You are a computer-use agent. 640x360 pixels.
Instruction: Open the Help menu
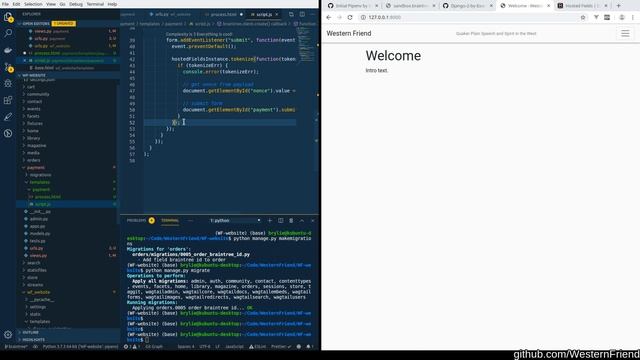112,4
